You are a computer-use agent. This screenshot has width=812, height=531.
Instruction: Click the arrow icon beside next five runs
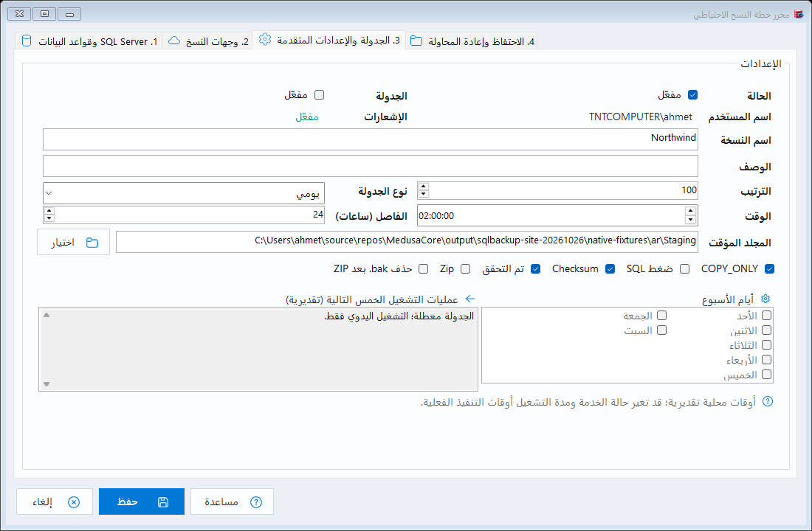pos(469,299)
